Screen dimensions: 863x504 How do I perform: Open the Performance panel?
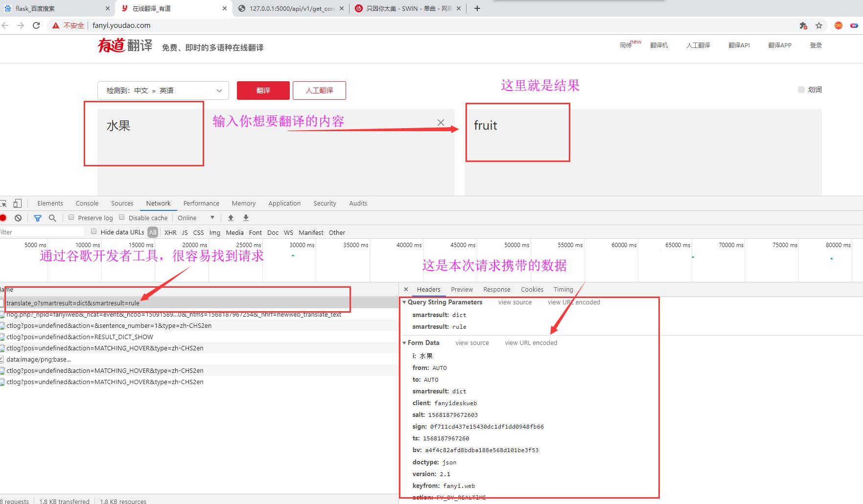tap(201, 203)
